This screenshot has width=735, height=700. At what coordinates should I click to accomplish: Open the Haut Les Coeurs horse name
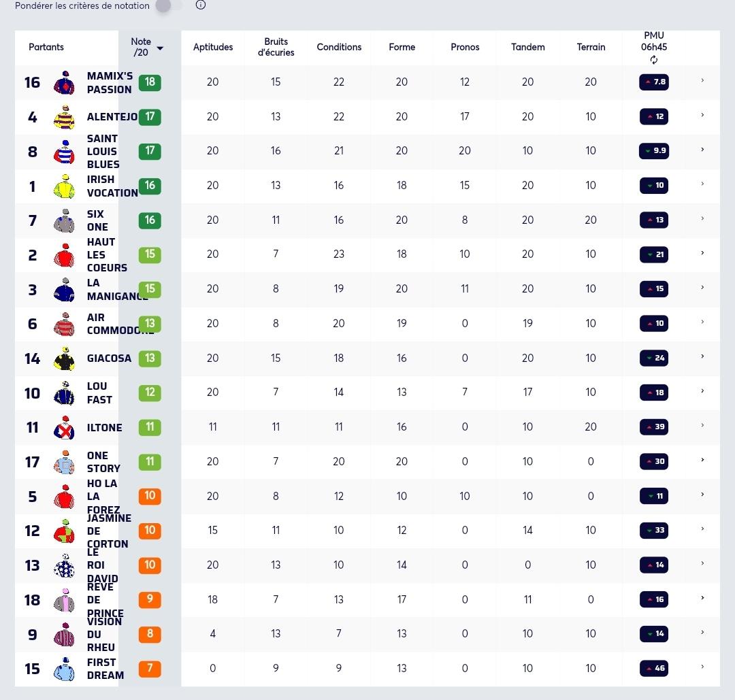pyautogui.click(x=107, y=255)
